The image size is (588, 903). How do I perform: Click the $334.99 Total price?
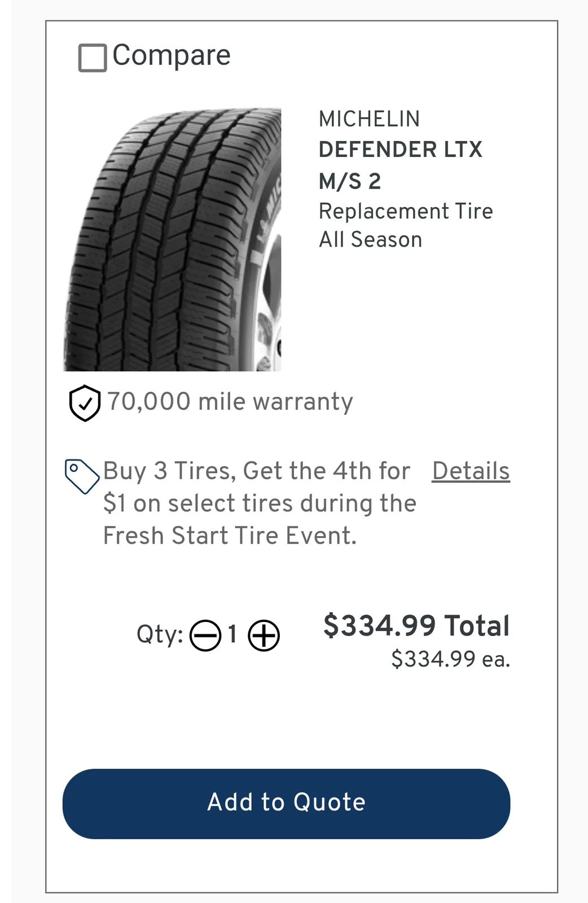pyautogui.click(x=416, y=626)
